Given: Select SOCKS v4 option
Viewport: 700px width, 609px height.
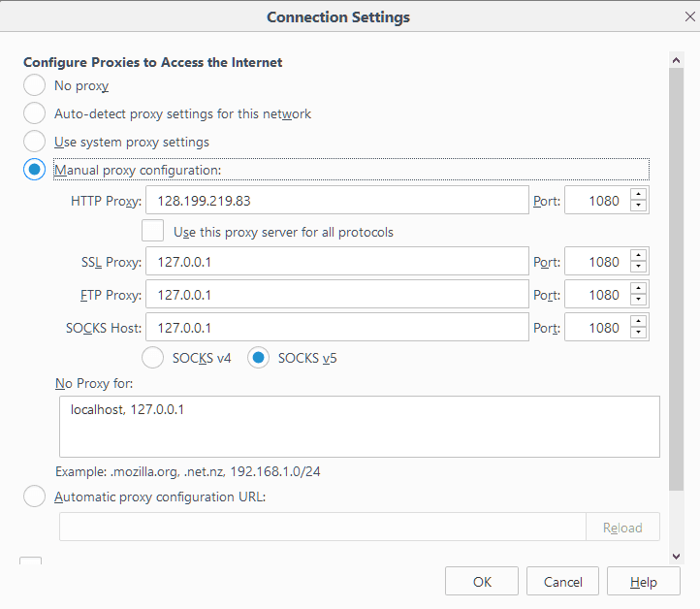Looking at the screenshot, I should tap(152, 358).
